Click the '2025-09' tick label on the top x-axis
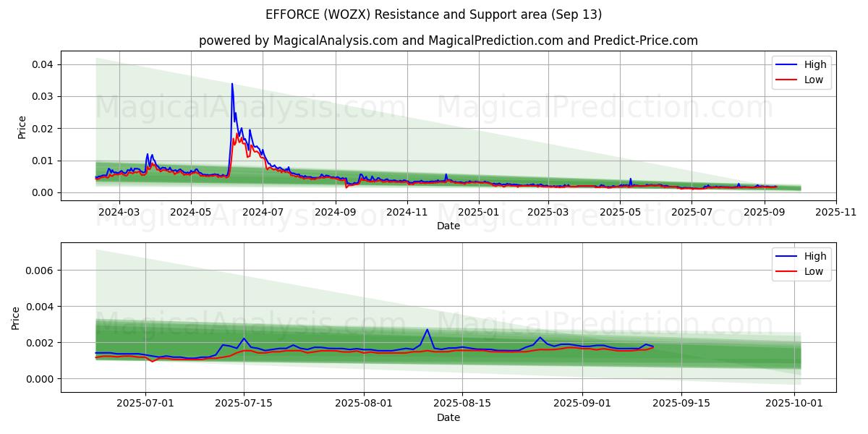The image size is (868, 434). pos(765,213)
